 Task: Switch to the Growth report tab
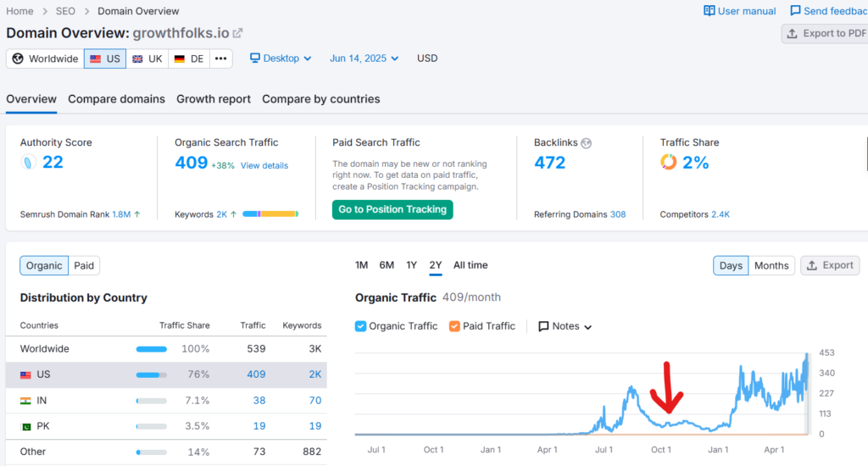pos(214,99)
